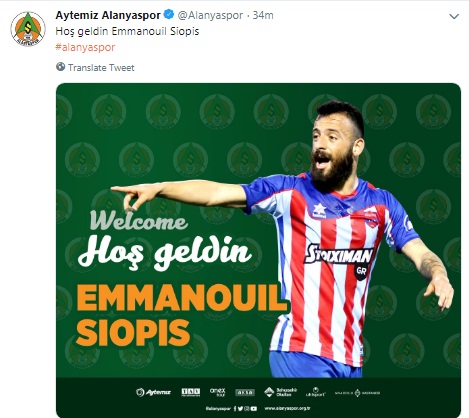Expand the tweet options chevron

[454, 16]
